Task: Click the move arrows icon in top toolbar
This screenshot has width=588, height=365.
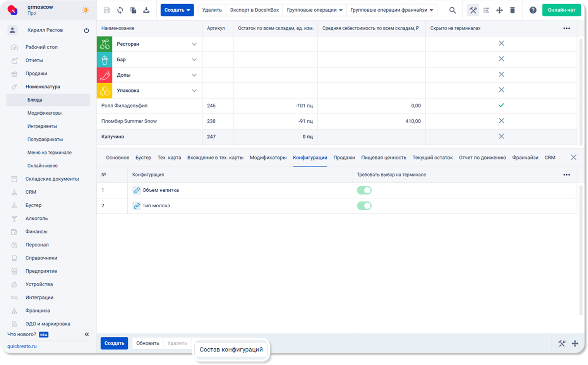Action: coord(499,10)
